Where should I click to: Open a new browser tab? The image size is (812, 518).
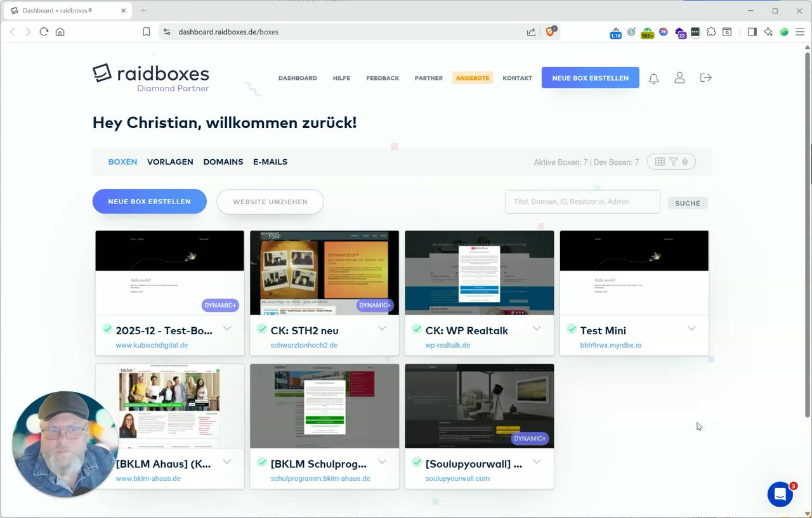(x=143, y=11)
